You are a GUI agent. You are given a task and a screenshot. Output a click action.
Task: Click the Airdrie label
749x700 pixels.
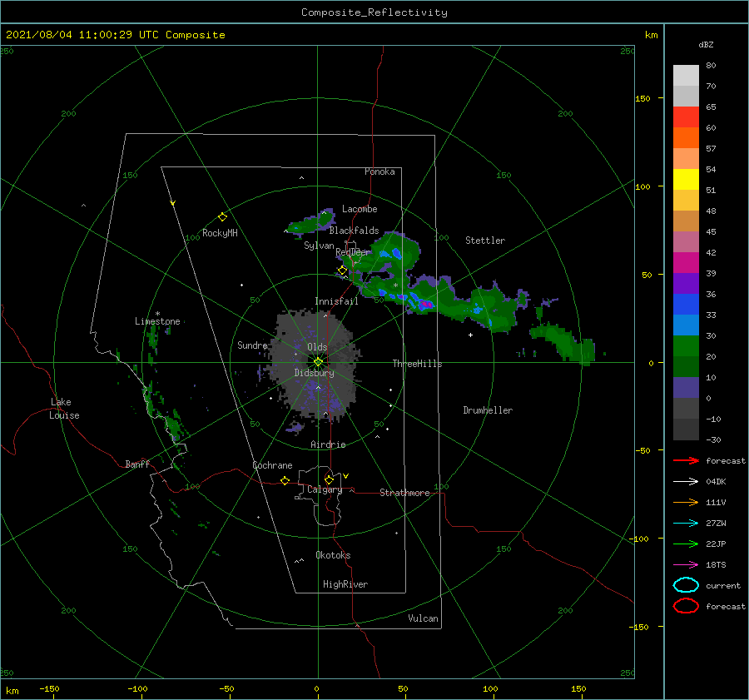(328, 444)
